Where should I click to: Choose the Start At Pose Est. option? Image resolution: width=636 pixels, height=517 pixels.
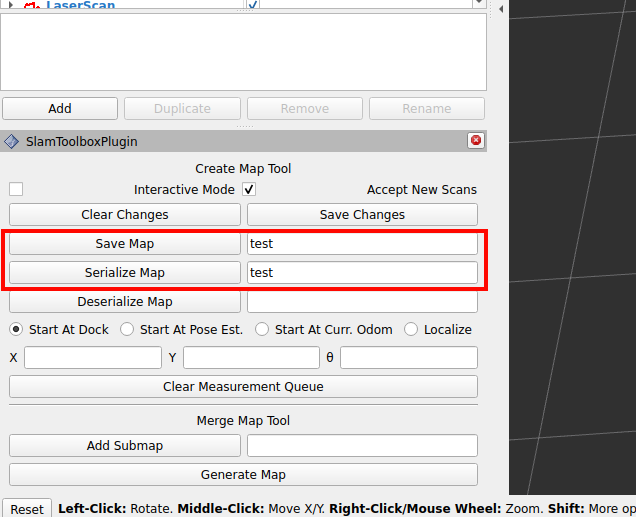(x=127, y=329)
